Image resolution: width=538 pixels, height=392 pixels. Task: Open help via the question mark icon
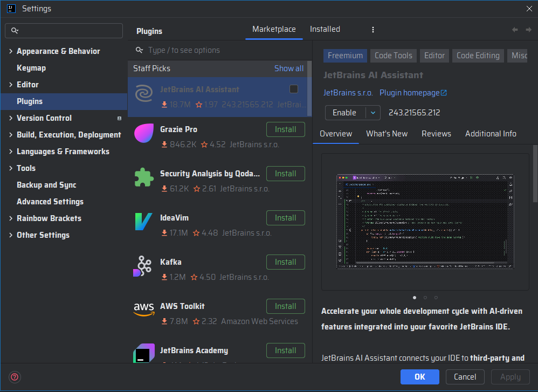[15, 377]
